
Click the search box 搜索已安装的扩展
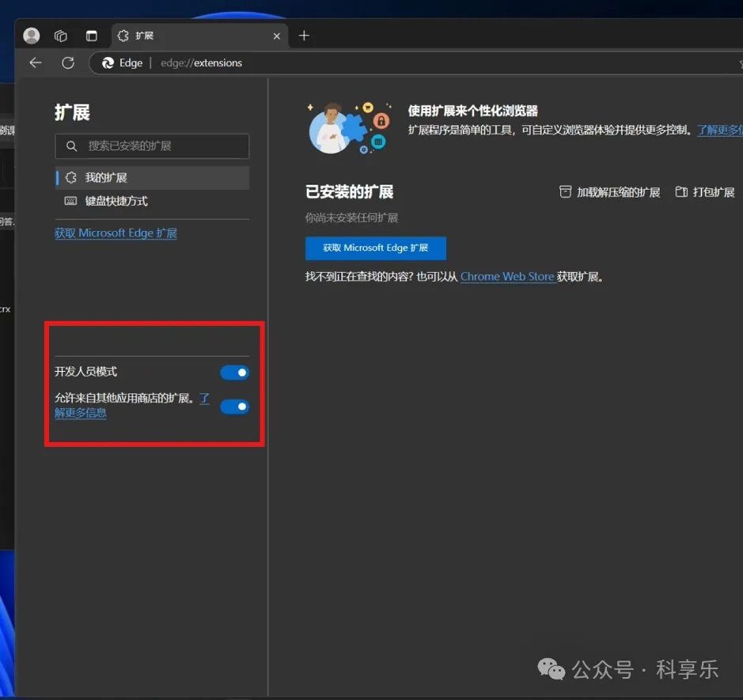point(152,146)
